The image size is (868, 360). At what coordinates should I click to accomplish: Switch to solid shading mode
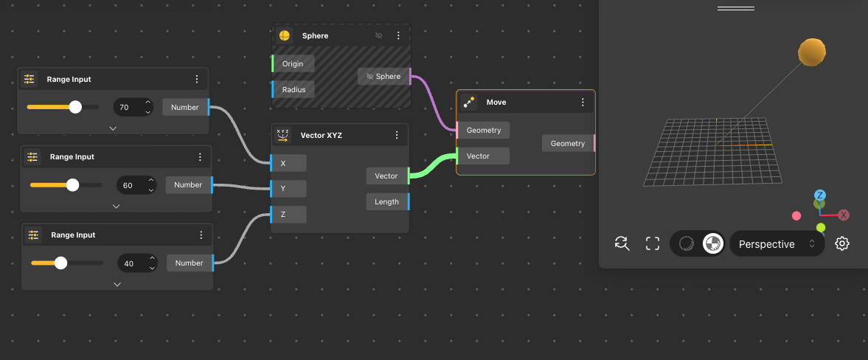686,243
